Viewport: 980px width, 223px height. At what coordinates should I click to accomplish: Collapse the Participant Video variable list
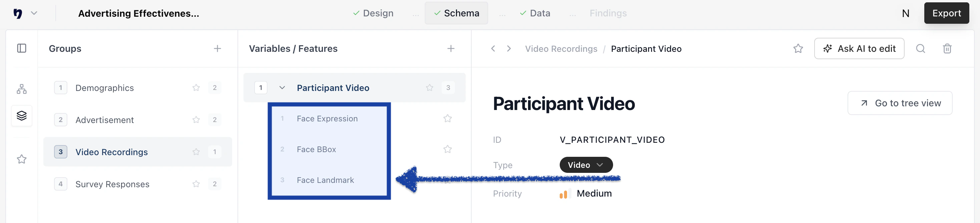pos(282,87)
